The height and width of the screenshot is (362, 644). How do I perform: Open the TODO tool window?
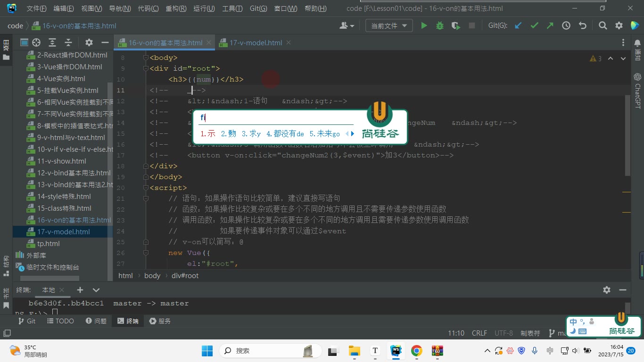[61, 321]
